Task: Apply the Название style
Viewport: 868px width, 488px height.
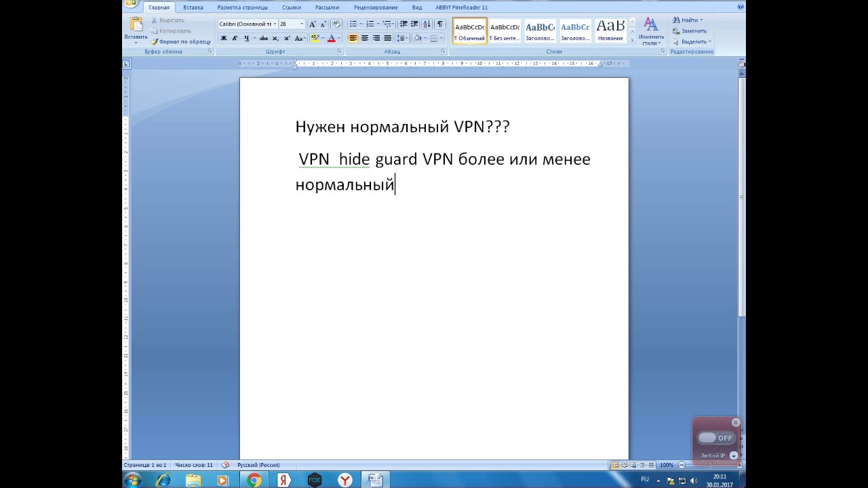Action: pos(610,31)
